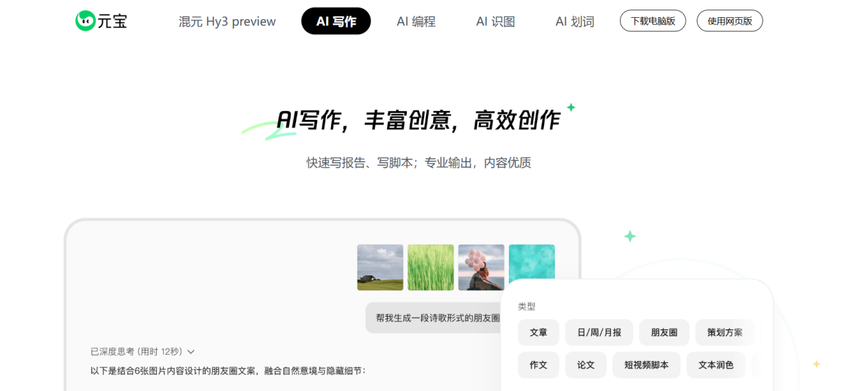868x391 pixels.
Task: Go to the AI 识图 tab
Action: coord(495,21)
